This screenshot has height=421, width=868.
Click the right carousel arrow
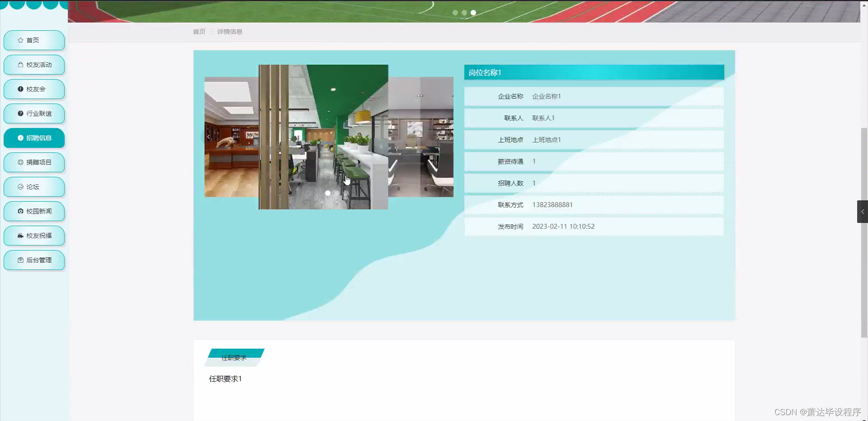tap(437, 137)
